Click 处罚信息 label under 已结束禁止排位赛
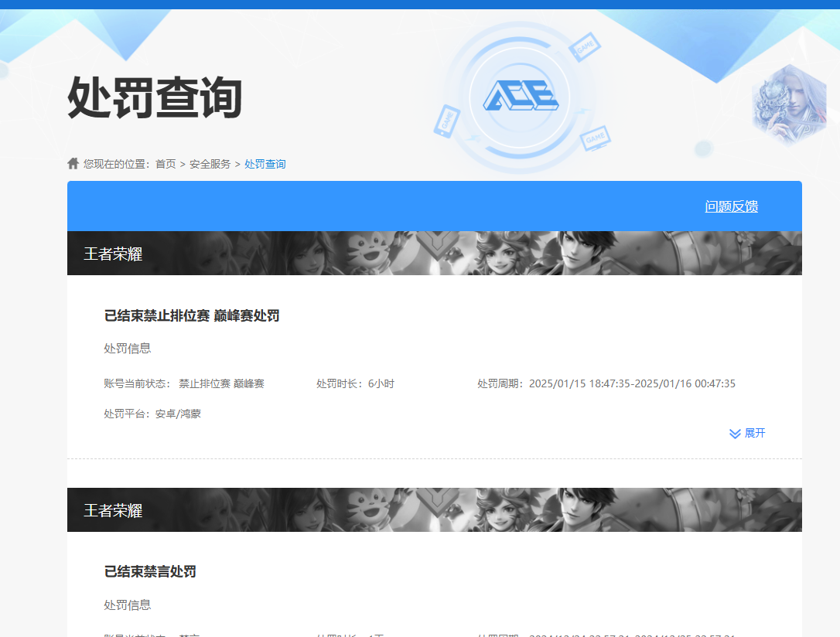This screenshot has width=840, height=637. pos(128,349)
